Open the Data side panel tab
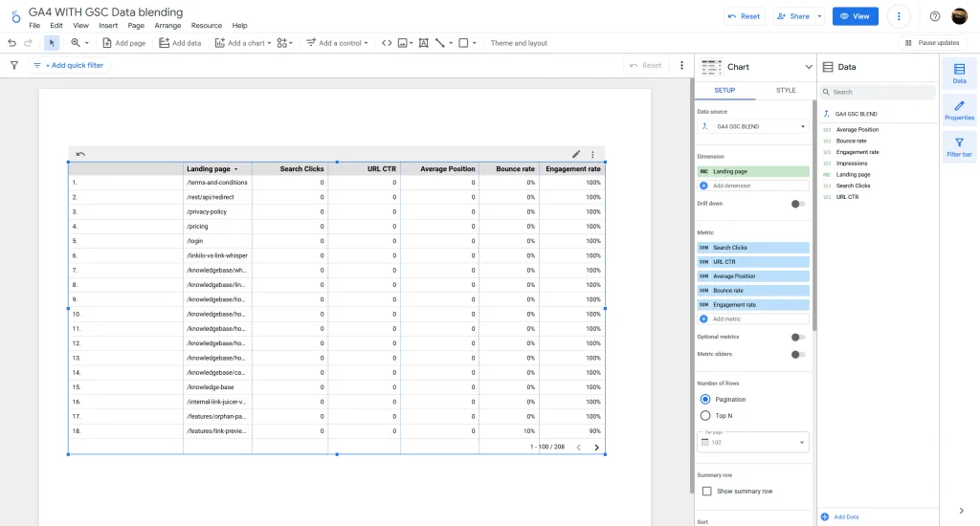The image size is (980, 526). pos(959,73)
